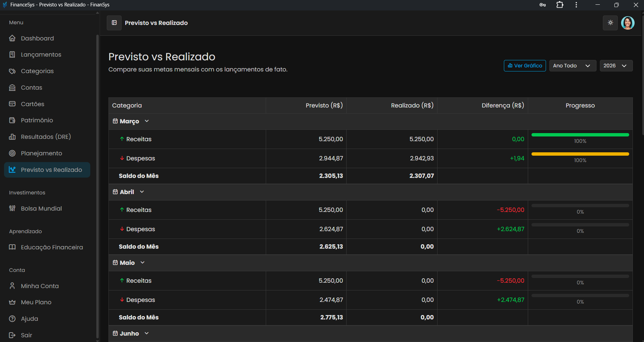This screenshot has height=342, width=644.
Task: Open the 2026 year dropdown
Action: (616, 66)
